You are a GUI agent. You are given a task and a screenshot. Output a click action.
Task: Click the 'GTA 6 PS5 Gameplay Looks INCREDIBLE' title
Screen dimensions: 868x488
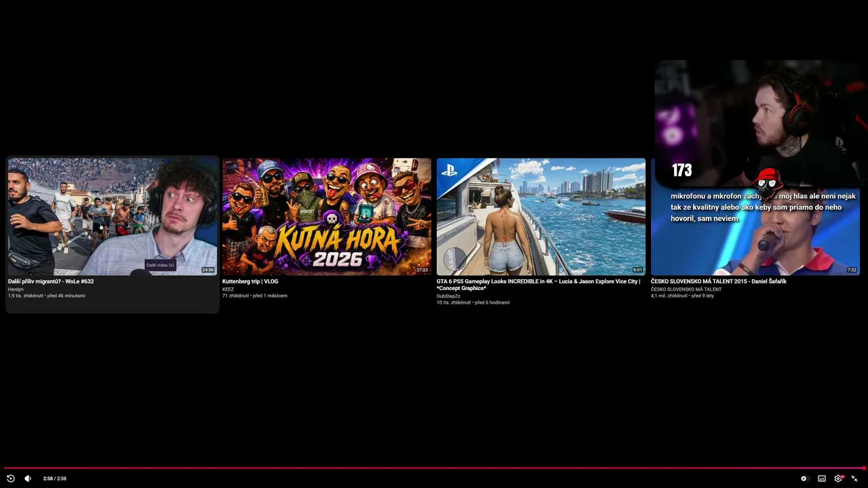click(x=538, y=285)
